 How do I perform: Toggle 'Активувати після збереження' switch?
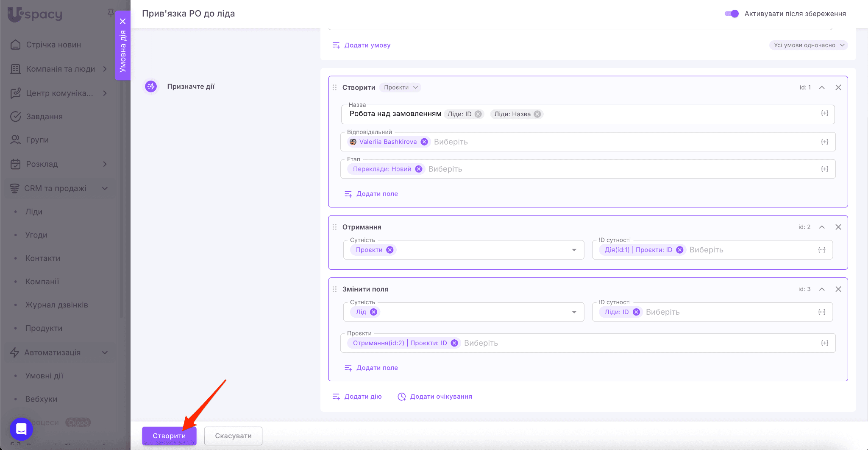[x=732, y=14]
